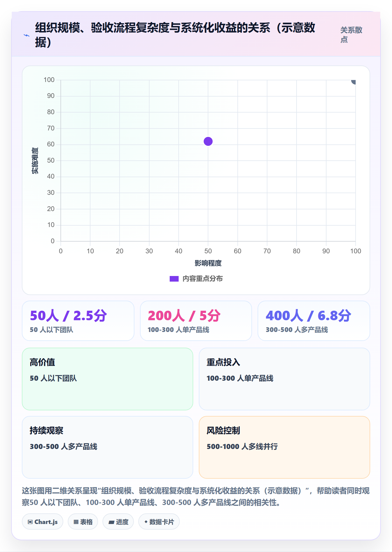Click the 500-1000 人多线并行 text
This screenshot has height=552, width=392.
[x=242, y=446]
